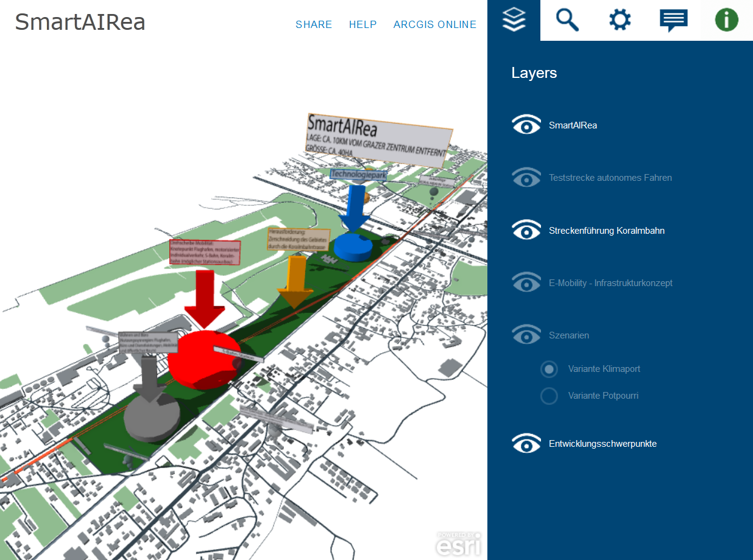Open the Layers panel icon

tap(514, 20)
